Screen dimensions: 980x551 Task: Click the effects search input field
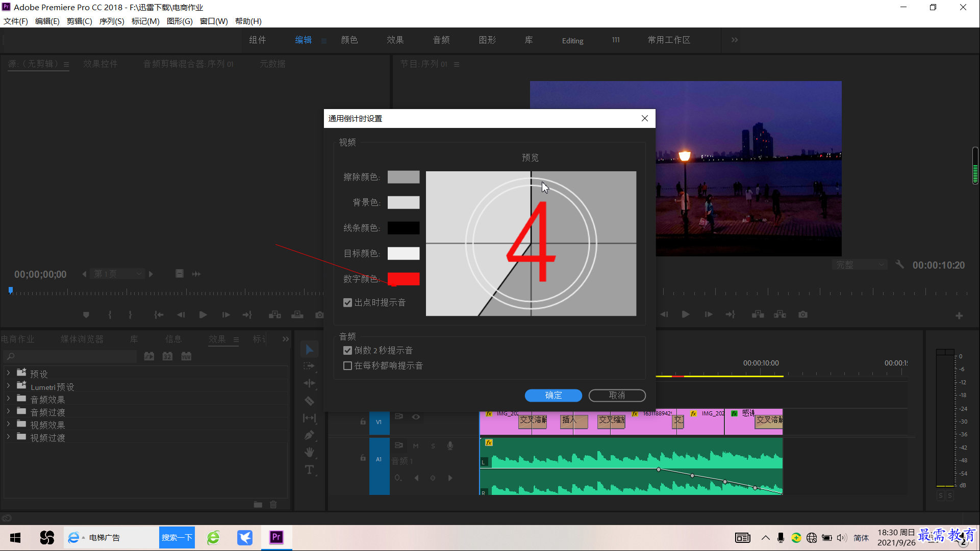click(x=70, y=356)
